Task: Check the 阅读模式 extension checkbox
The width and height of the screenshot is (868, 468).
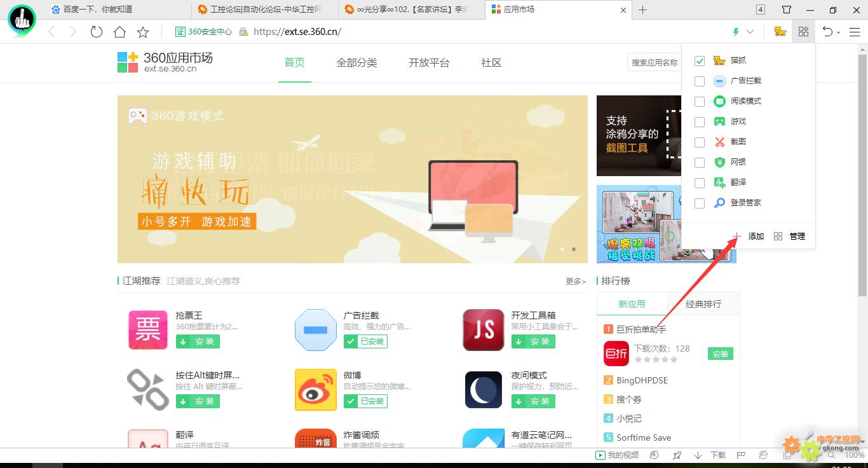Action: pos(700,101)
